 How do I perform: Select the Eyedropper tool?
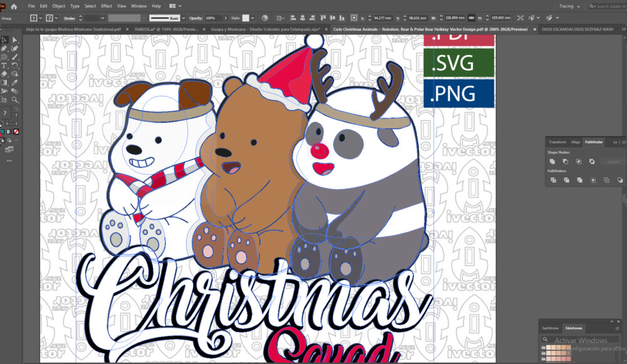[15, 83]
